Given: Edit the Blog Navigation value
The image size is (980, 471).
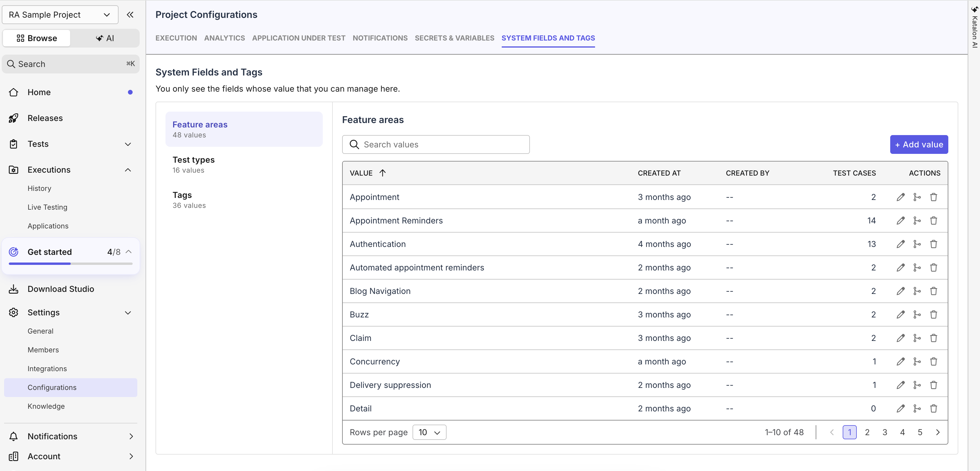Looking at the screenshot, I should click(900, 291).
